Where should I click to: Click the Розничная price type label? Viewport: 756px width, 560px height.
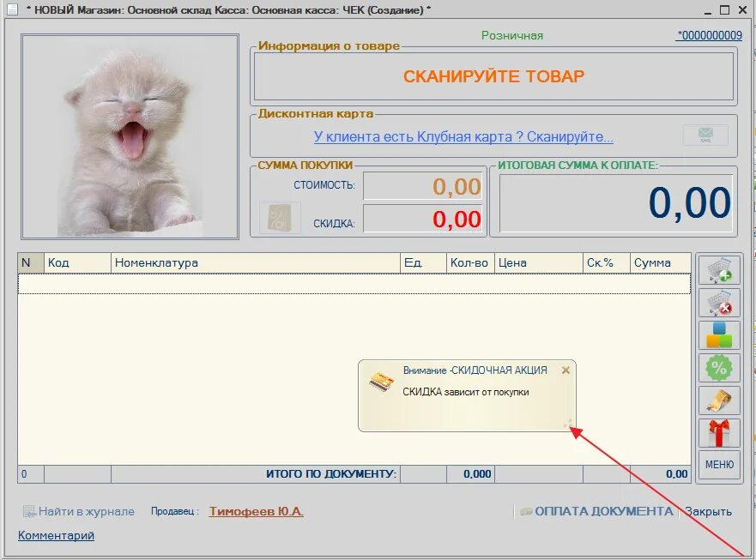click(512, 36)
